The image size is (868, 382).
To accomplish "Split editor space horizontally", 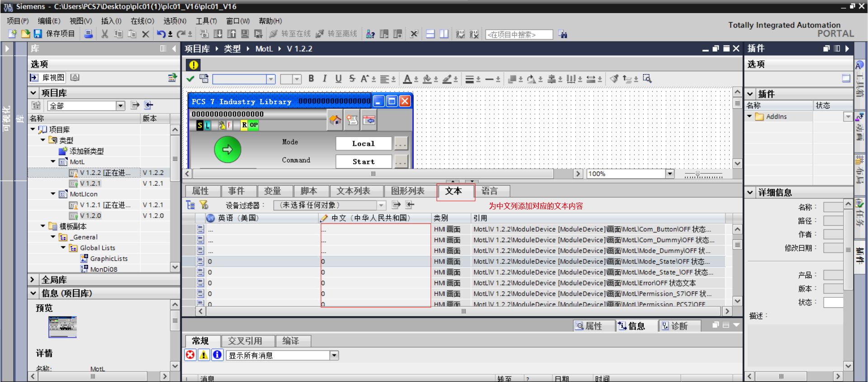I will click(430, 34).
